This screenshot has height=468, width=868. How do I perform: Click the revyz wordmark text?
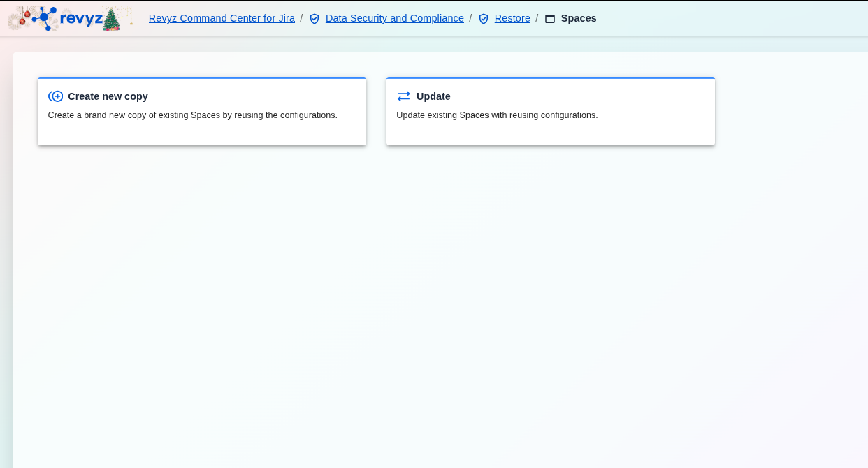[x=81, y=18]
